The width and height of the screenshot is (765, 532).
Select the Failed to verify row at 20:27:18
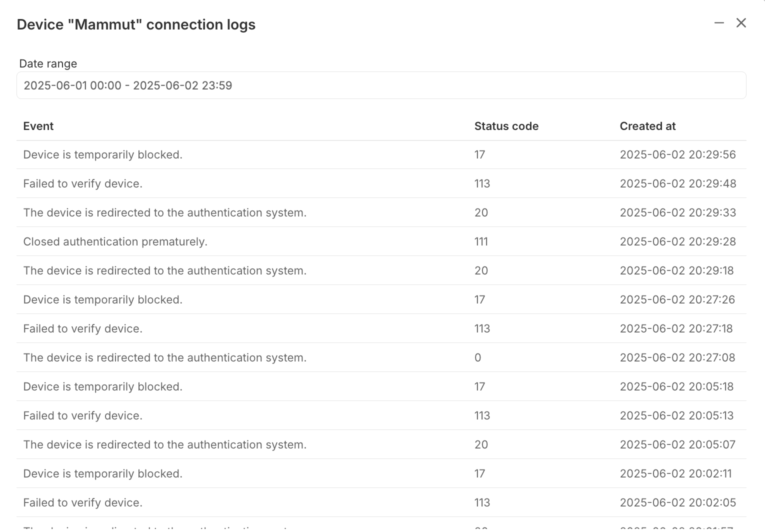point(381,329)
